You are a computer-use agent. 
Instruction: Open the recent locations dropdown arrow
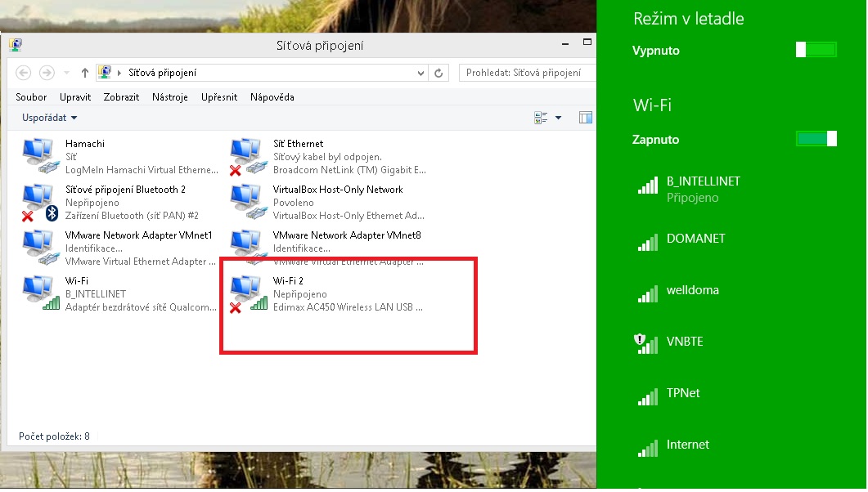click(x=66, y=73)
